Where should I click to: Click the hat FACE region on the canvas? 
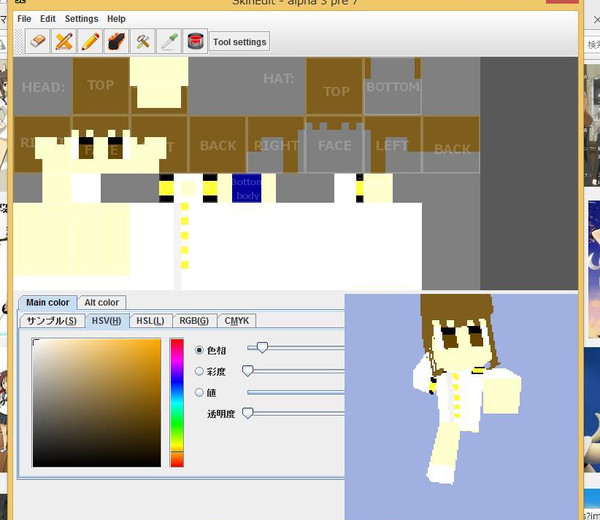(334, 145)
